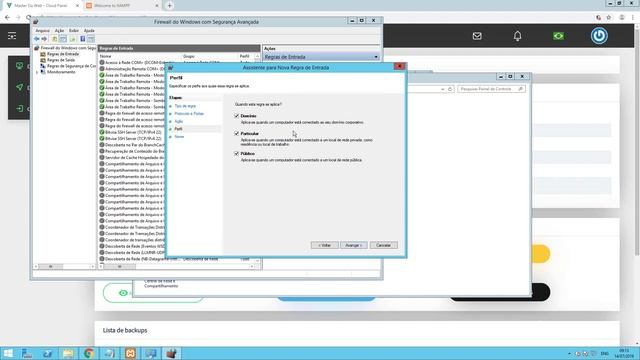
Task: Click the show/hide console tree toolbar icon
Action: 63,39
